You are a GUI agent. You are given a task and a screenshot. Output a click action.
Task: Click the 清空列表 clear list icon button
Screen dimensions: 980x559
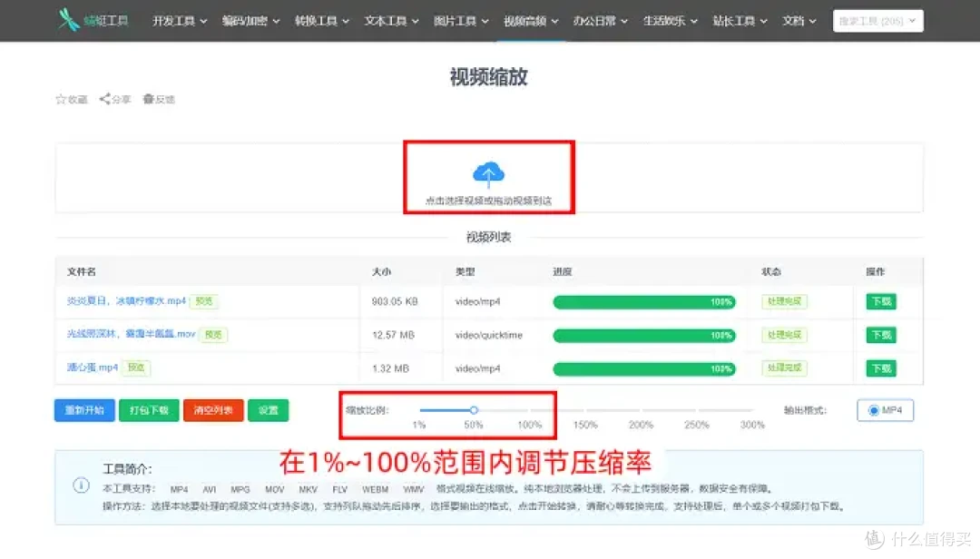click(x=212, y=410)
